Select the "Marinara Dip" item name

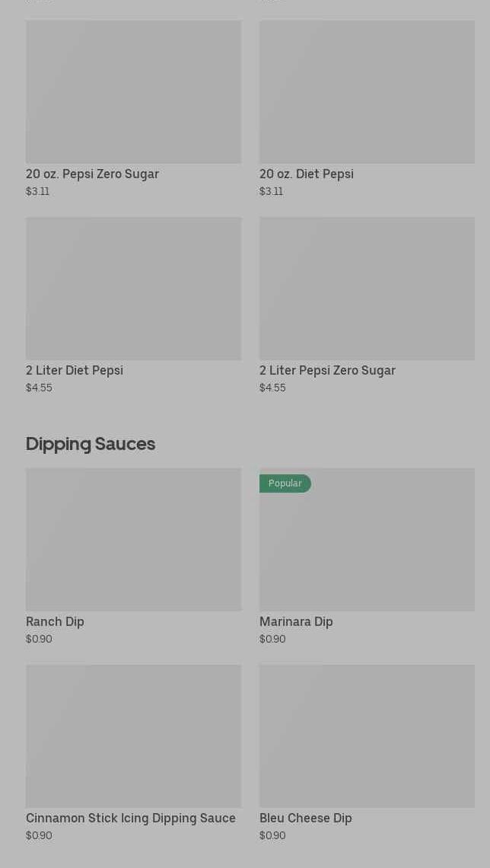(x=296, y=621)
